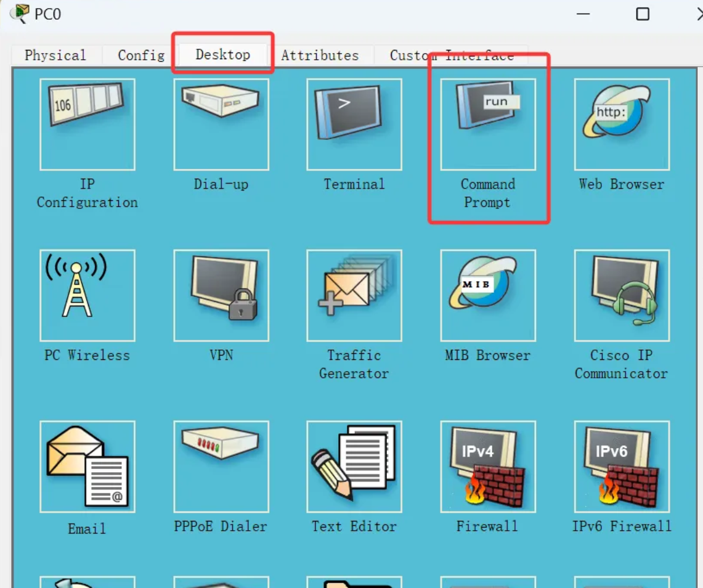The image size is (703, 588).
Task: Click the Cisco IP Communicator label
Action: coord(622,364)
